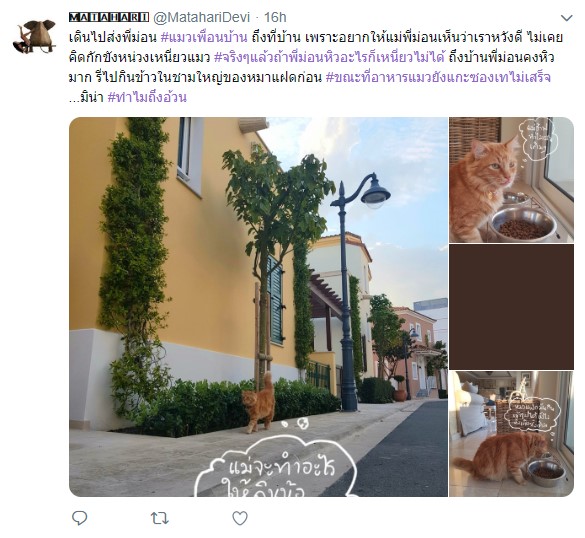The width and height of the screenshot is (585, 538).
Task: Open hashtag #จริงๆแล้วถ้าพี่ม่อนหิวอะไรก็เหนี่ยวไม่ได้
Action: [330, 57]
